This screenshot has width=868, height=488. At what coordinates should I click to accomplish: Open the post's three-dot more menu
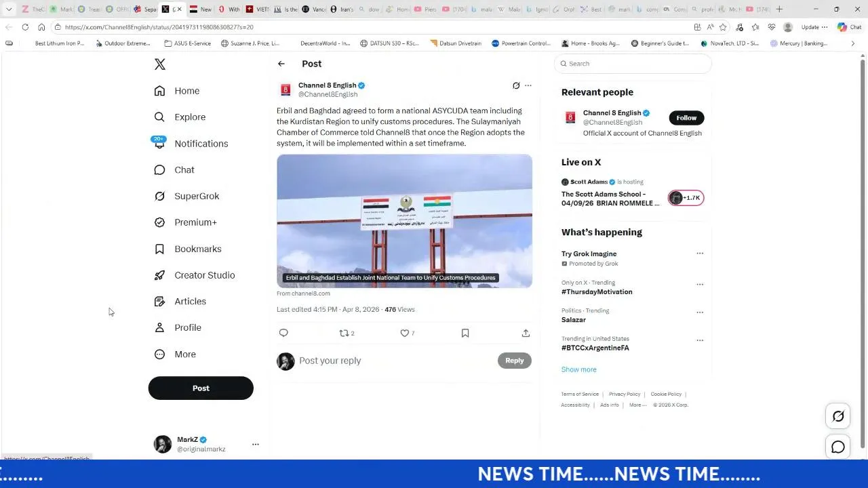point(528,85)
